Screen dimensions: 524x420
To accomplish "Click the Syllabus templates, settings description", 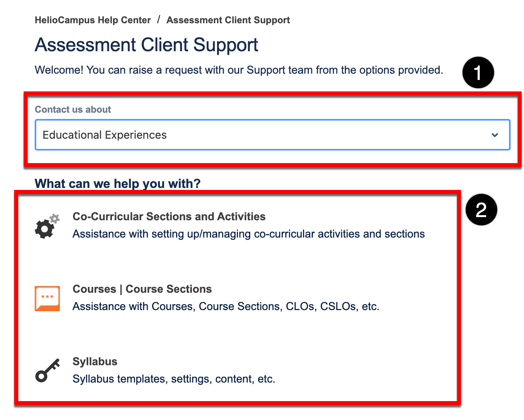I will [174, 379].
